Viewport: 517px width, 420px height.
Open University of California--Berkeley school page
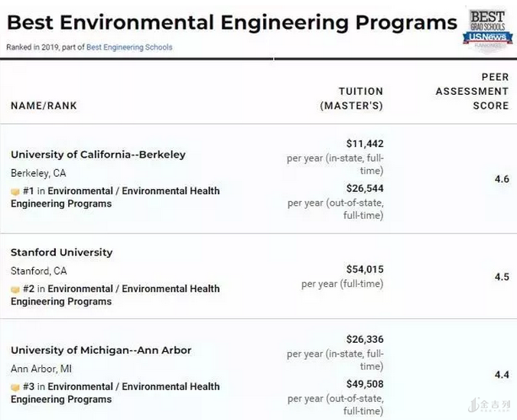point(98,155)
